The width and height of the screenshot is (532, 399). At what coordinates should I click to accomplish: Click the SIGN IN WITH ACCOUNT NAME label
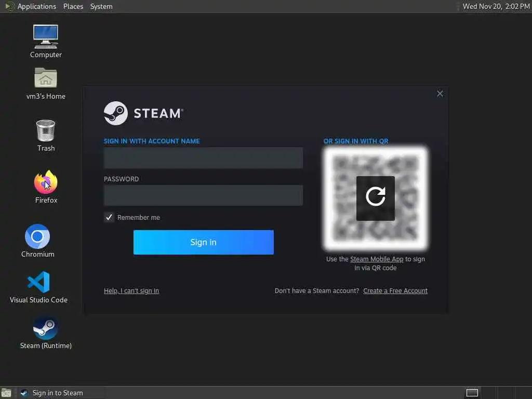coord(152,141)
